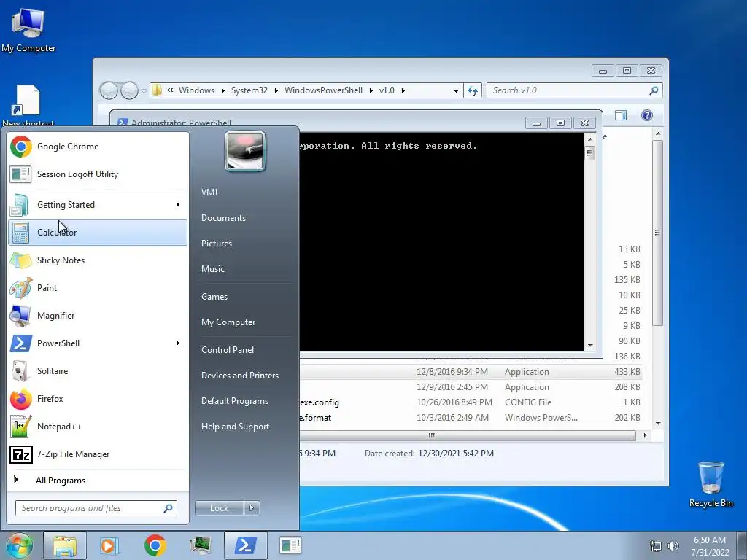Screen dimensions: 747x560
Task: Open Session Logoff Utility taskbar icon
Action: 290,545
